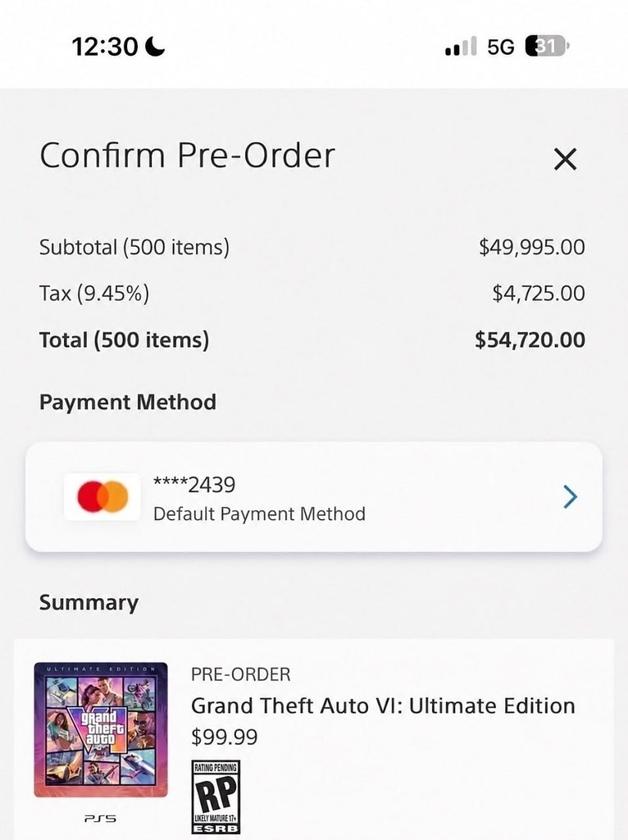
Task: Open payment method chevron arrow
Action: [571, 496]
